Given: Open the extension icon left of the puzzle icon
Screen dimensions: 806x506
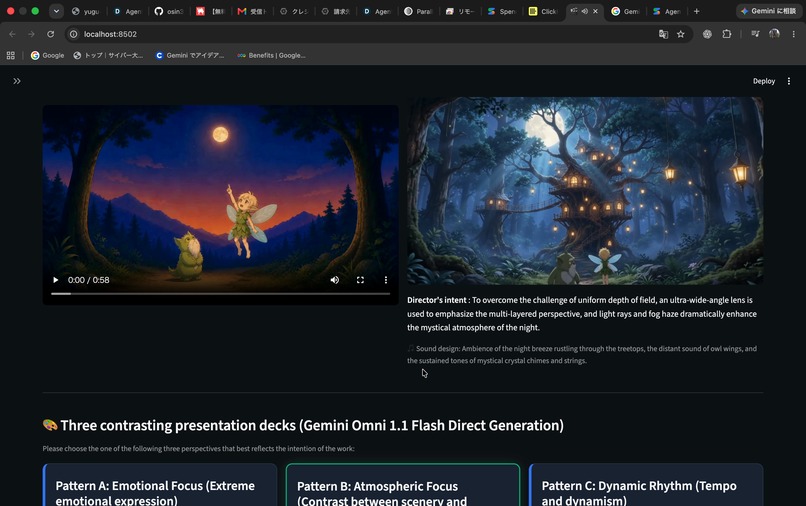Looking at the screenshot, I should [x=707, y=34].
